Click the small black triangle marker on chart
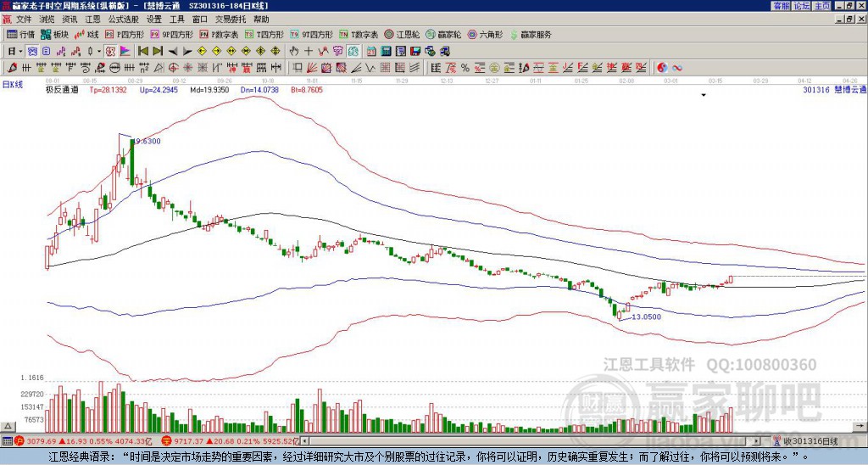 [x=704, y=95]
